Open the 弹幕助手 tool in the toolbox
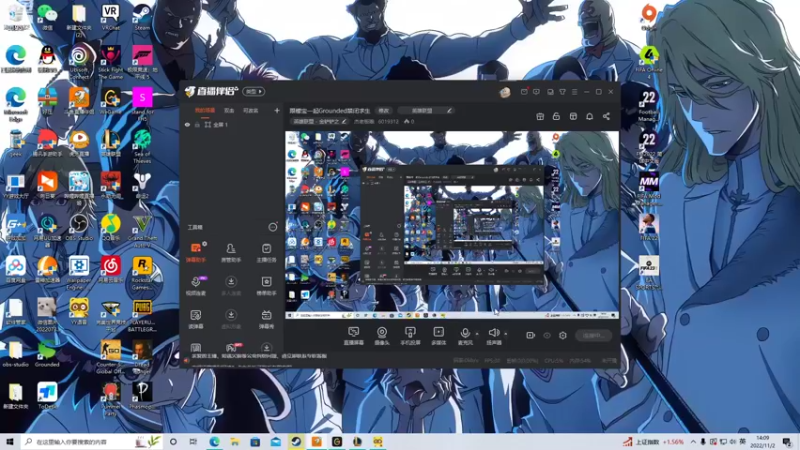800x450 pixels. (195, 253)
